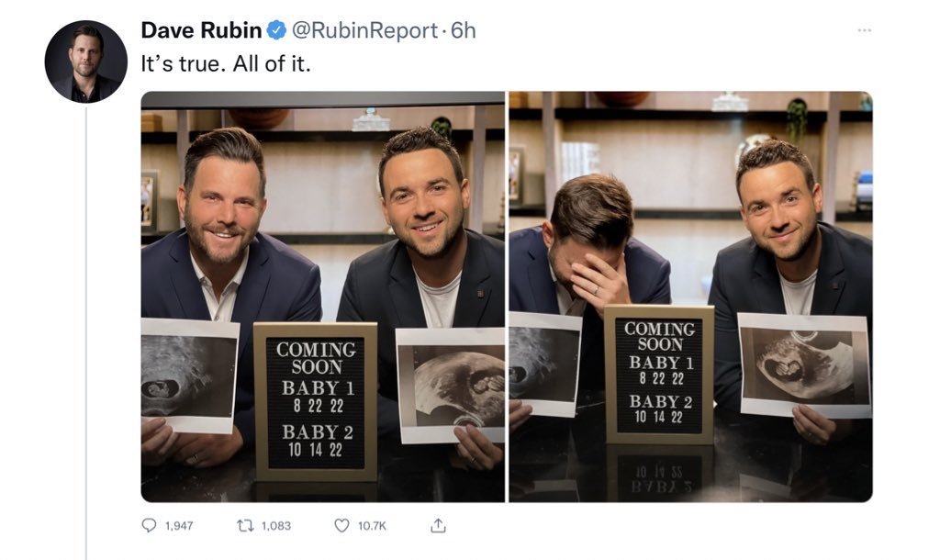Open Dave Rubin's profile avatar

tap(85, 62)
